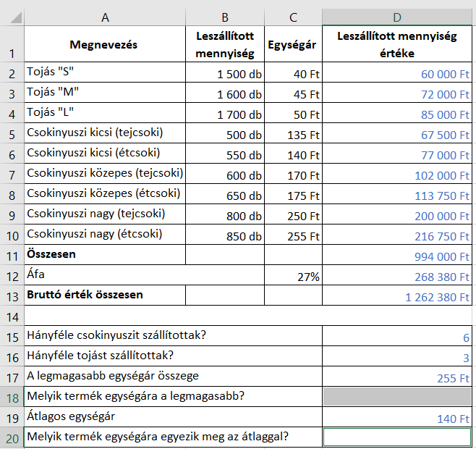Click the 140 Ft average price cell
The height and width of the screenshot is (449, 476).
click(x=396, y=418)
